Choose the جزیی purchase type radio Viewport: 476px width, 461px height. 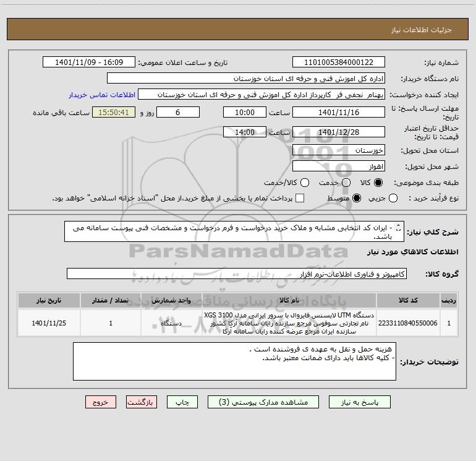coord(393,199)
